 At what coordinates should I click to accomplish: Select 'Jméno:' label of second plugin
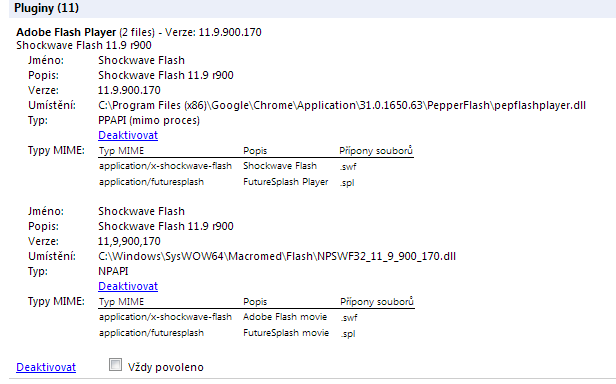(46, 211)
